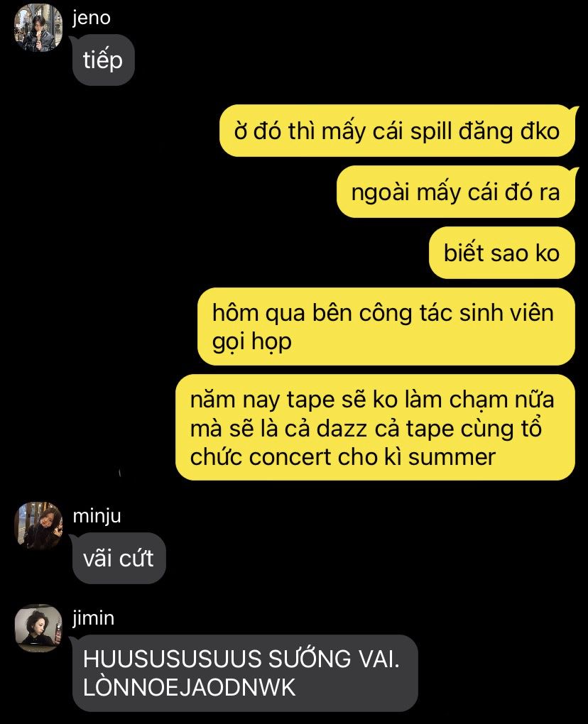588x724 pixels.
Task: Tap 'LÒNNOEJAODNWK' text in jimin's bubble
Action: (x=189, y=687)
